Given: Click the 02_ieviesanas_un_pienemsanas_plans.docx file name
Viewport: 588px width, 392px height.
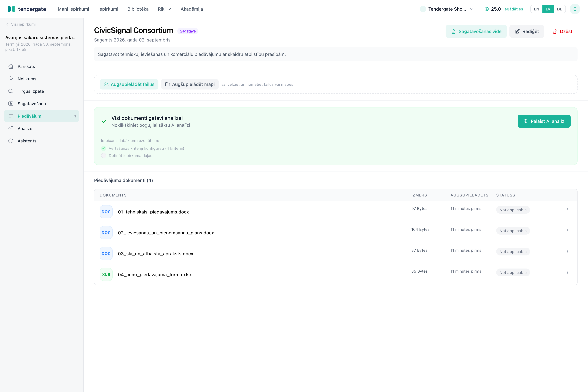Looking at the screenshot, I should pyautogui.click(x=166, y=233).
